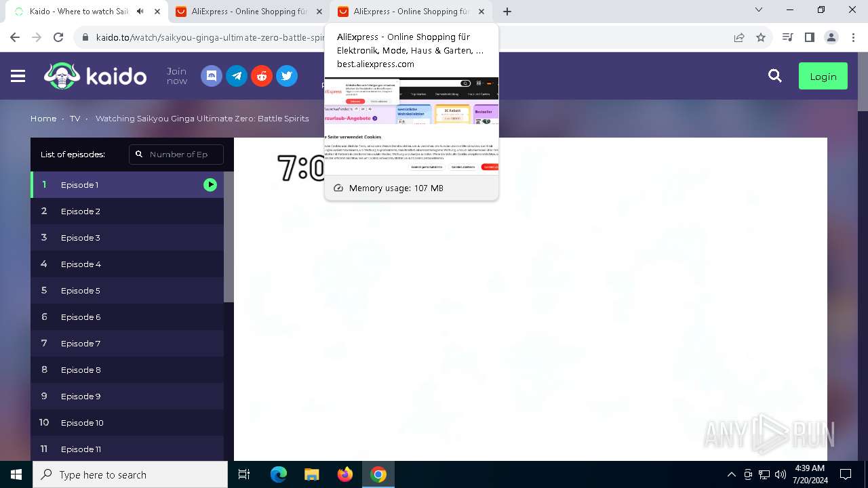Open the volume icon in the system tray
868x488 pixels.
pyautogui.click(x=781, y=474)
